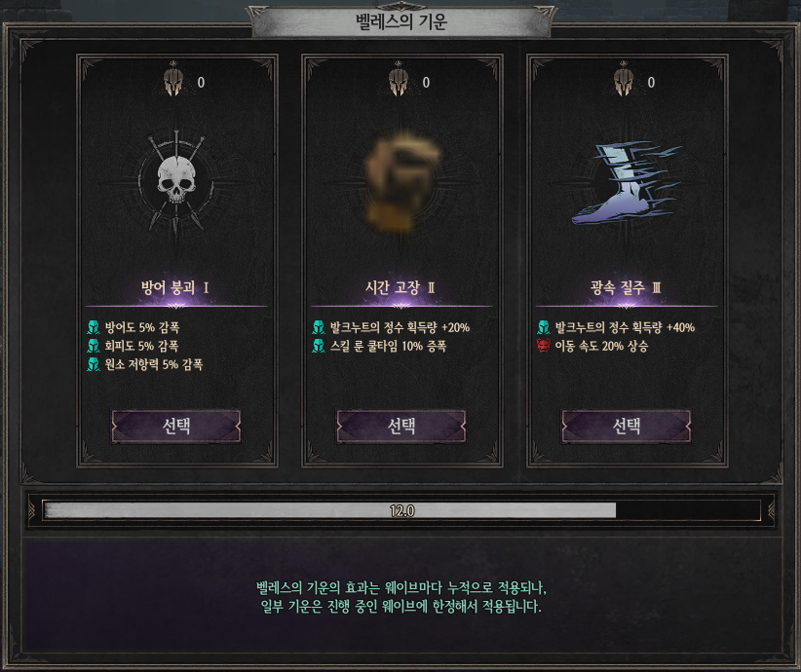Choose 방어 붕괴 I with its 선택 button
The image size is (801, 672).
[x=176, y=426]
